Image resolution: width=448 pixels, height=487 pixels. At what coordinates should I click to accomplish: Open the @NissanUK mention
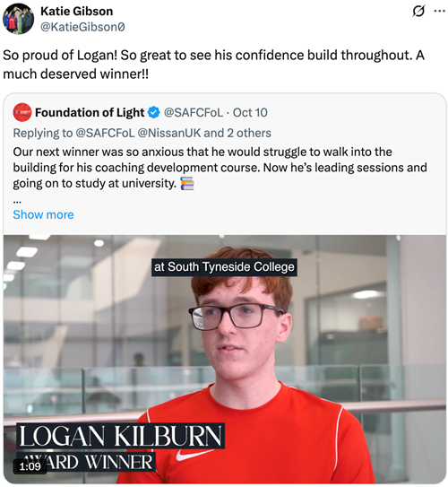tap(169, 134)
